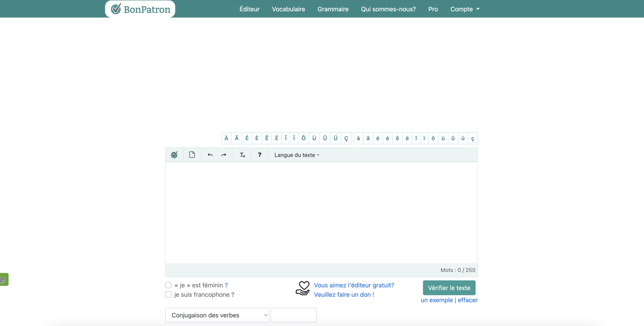Viewport: 644px width, 326px height.
Task: Open Qui sommes-nous? page
Action: [x=388, y=9]
